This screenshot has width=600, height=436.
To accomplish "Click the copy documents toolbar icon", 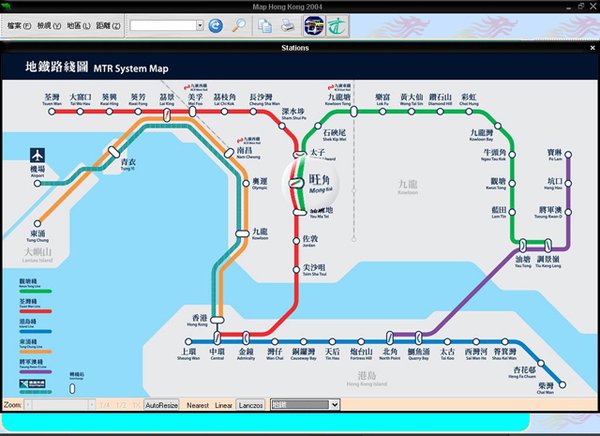I will tap(265, 24).
